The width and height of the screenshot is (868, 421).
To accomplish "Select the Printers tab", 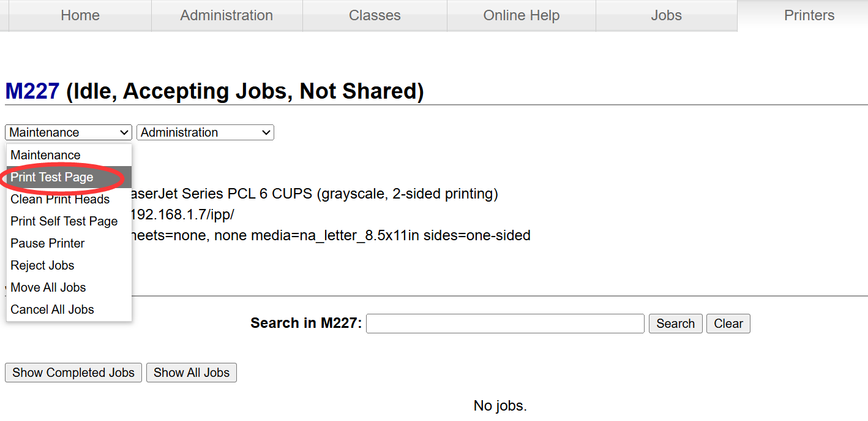I will coord(809,15).
